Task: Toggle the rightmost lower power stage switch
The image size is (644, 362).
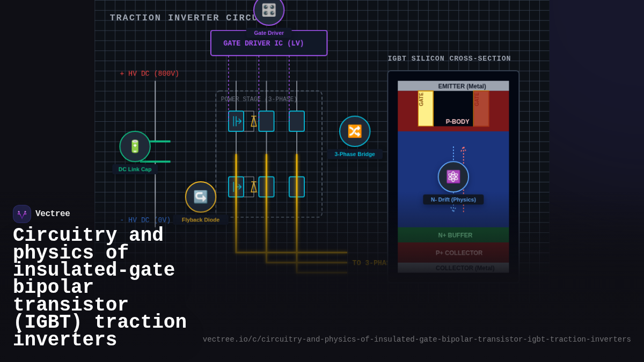Action: (x=297, y=187)
